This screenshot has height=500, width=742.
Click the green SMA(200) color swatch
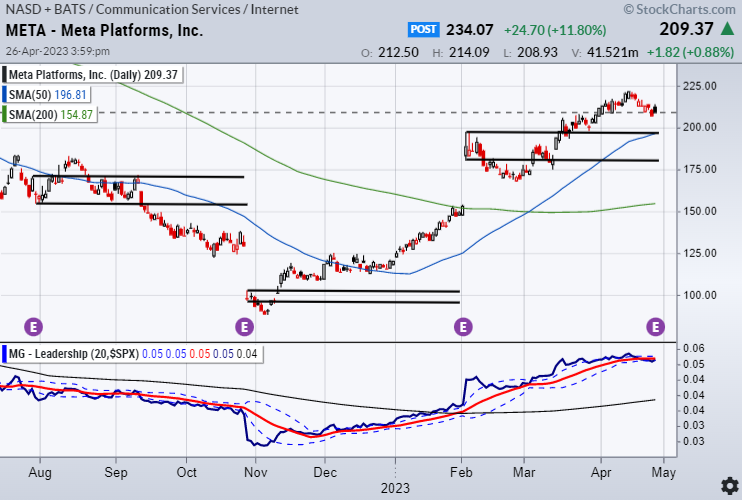click(7, 116)
